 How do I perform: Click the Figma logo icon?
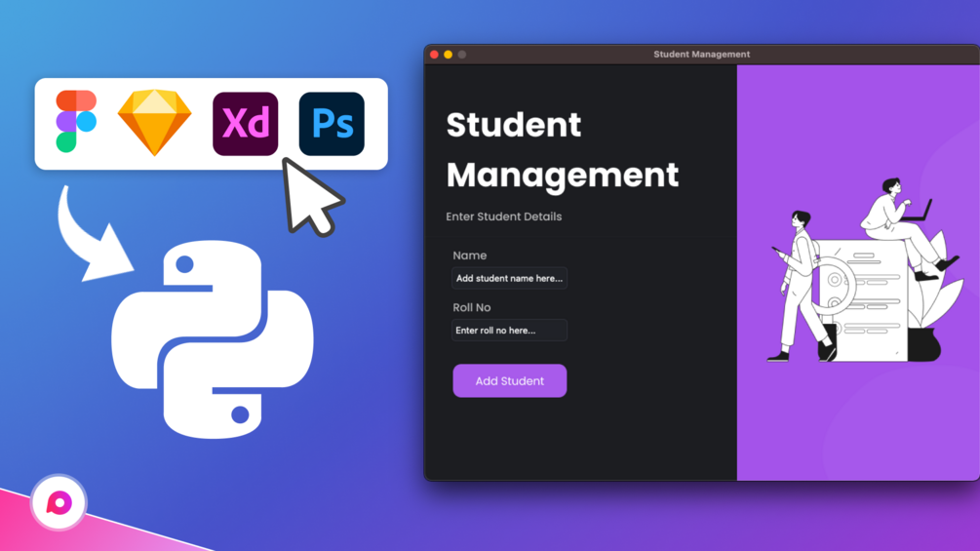click(76, 121)
